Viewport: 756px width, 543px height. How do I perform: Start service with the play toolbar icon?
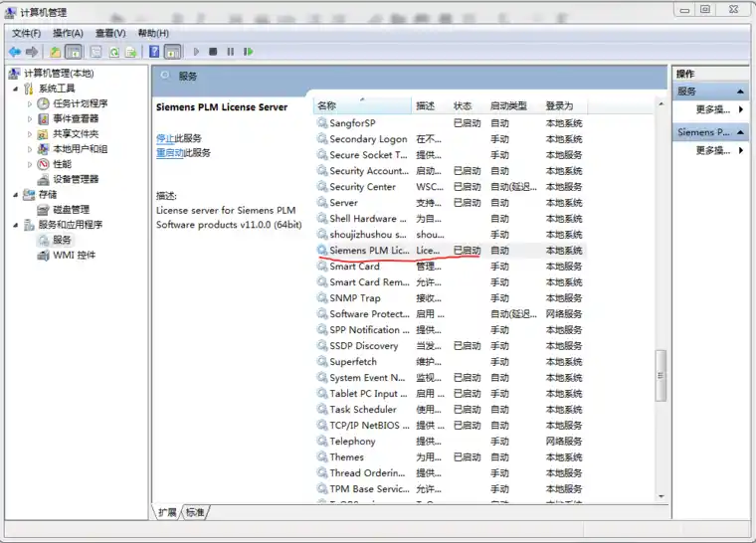(x=196, y=51)
